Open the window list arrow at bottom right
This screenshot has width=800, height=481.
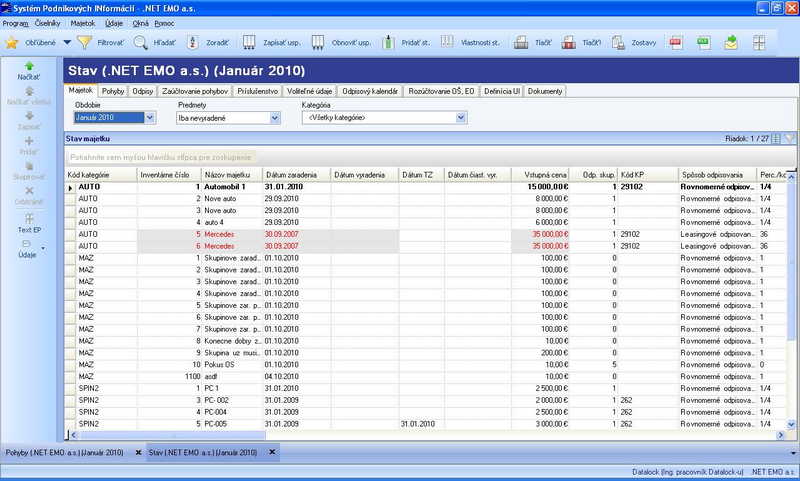coord(793,453)
